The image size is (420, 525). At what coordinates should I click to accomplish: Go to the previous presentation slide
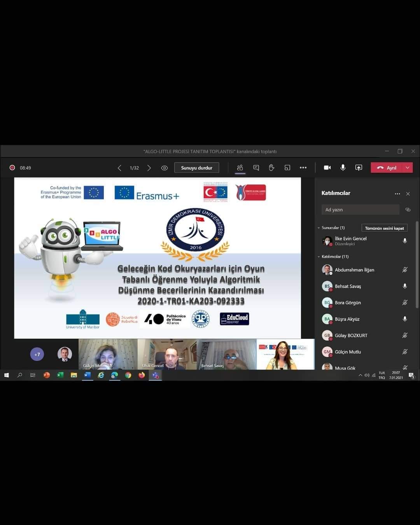click(x=119, y=168)
